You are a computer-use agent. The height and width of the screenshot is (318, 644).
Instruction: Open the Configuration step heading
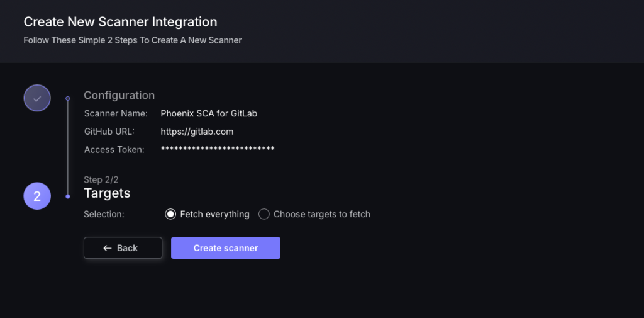119,95
